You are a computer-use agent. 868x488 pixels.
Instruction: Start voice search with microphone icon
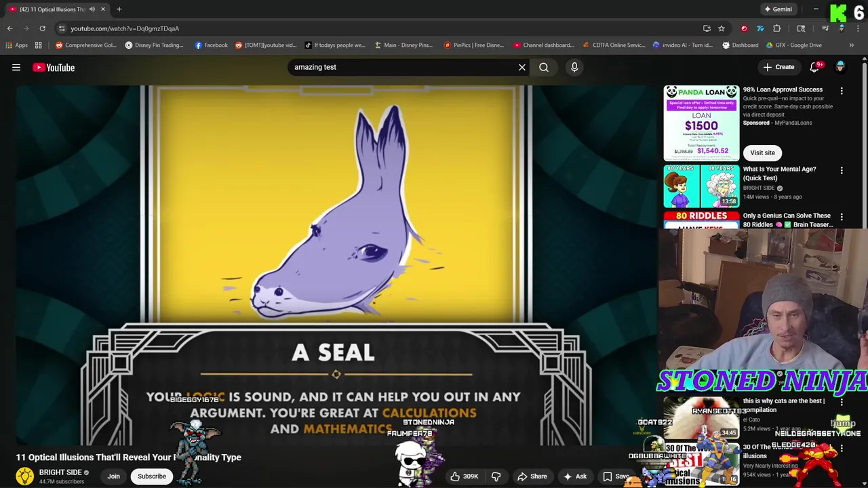coord(574,67)
